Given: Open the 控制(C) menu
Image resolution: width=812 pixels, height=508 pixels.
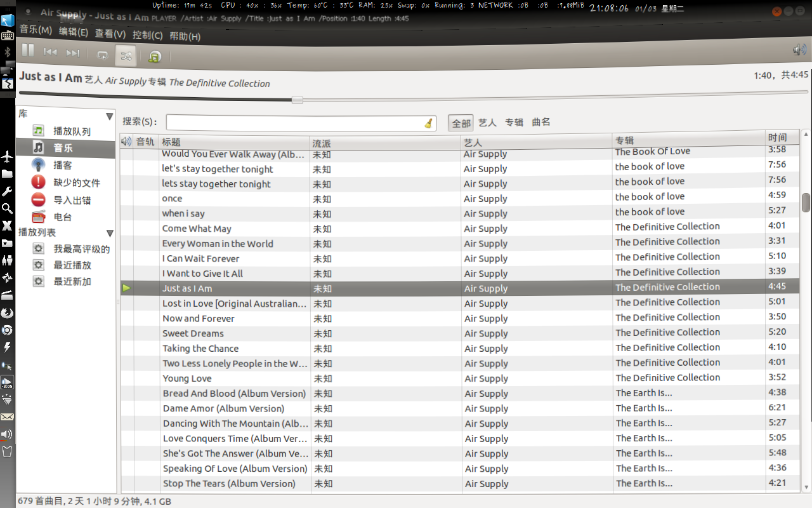Looking at the screenshot, I should click(147, 36).
